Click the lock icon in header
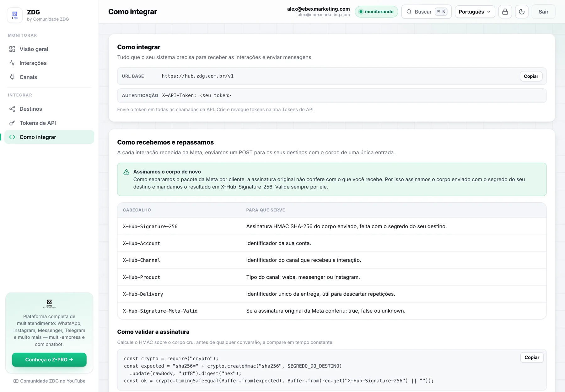This screenshot has height=392, width=565. pos(505,12)
